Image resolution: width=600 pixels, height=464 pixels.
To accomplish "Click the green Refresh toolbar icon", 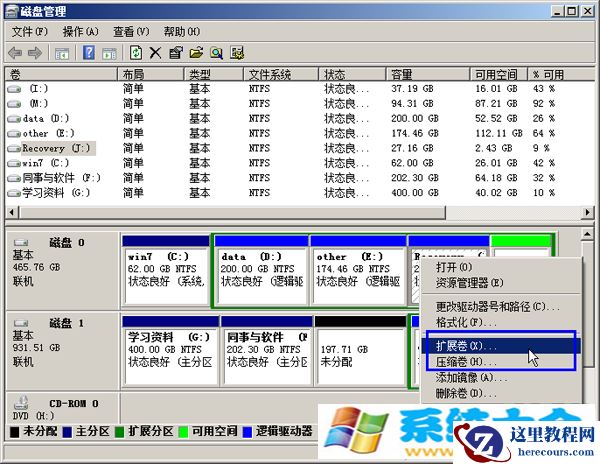I will click(136, 53).
